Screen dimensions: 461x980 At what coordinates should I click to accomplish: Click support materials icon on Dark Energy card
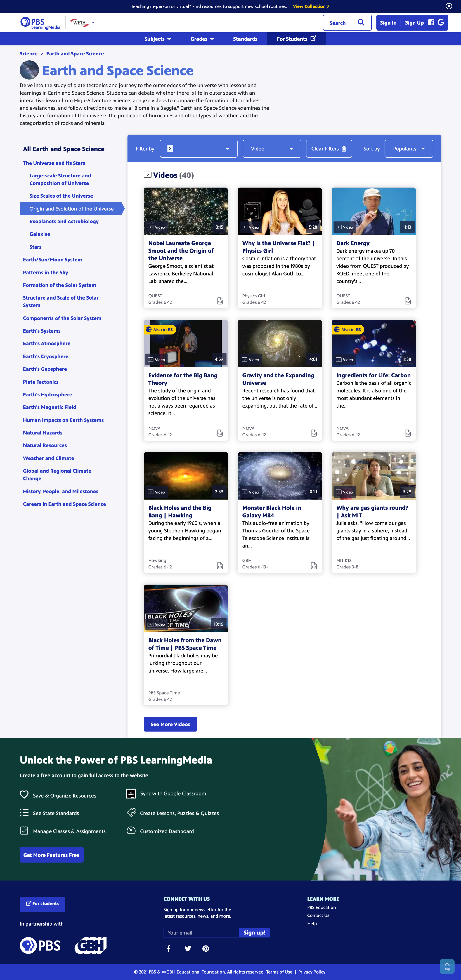(408, 301)
